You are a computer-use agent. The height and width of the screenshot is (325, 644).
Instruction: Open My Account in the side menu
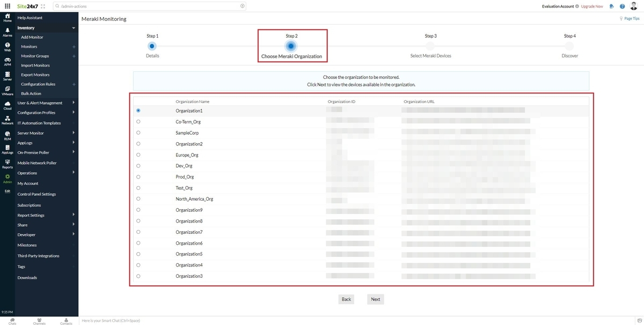pos(28,183)
